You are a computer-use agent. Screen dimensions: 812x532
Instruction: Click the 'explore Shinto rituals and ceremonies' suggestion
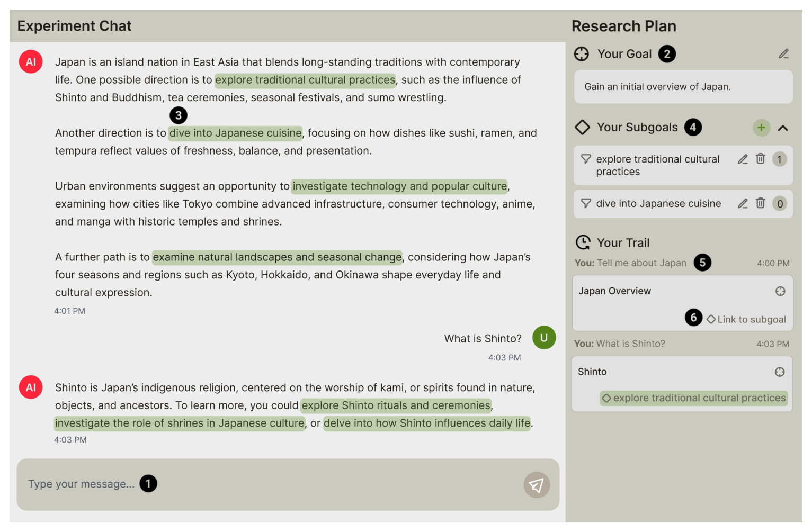point(396,405)
